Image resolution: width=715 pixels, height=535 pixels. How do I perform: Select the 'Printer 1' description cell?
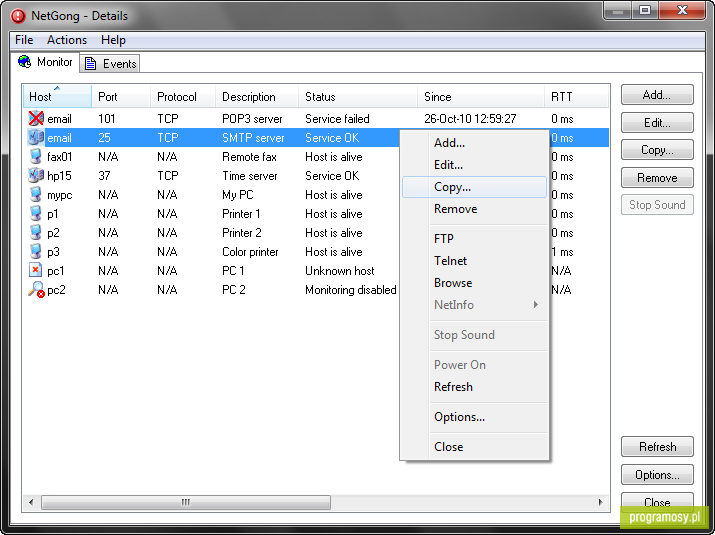[x=241, y=214]
